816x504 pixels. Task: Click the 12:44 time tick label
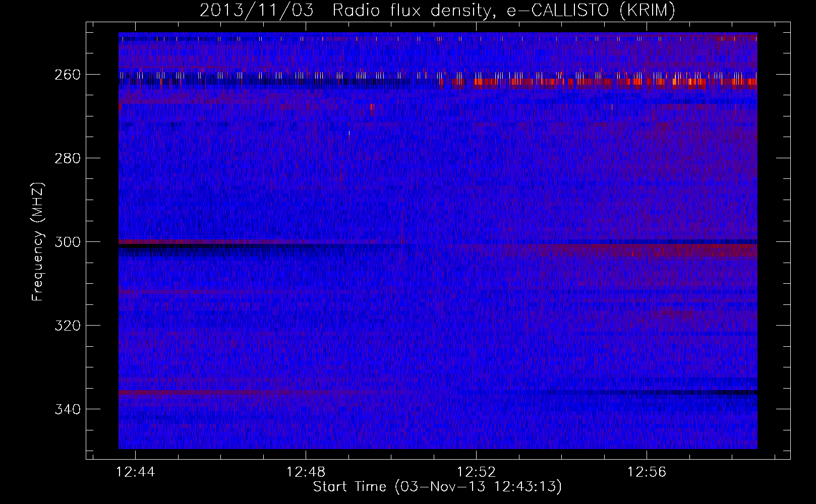(136, 472)
